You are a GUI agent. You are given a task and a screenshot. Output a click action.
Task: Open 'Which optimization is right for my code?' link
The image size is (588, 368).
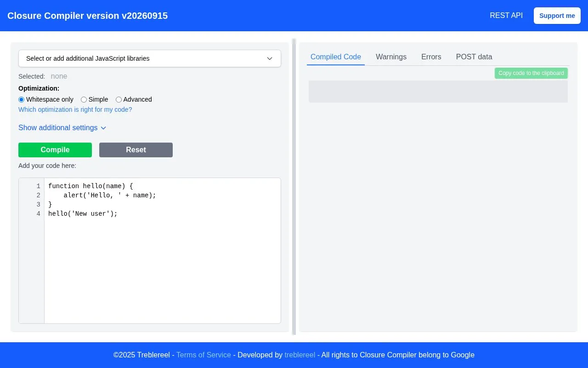tap(75, 109)
